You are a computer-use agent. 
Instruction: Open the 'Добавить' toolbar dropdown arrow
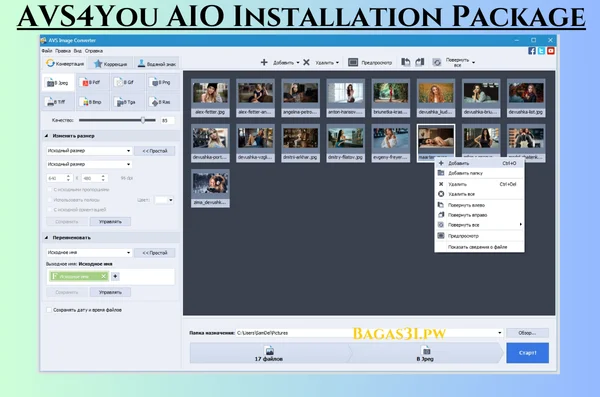click(298, 62)
